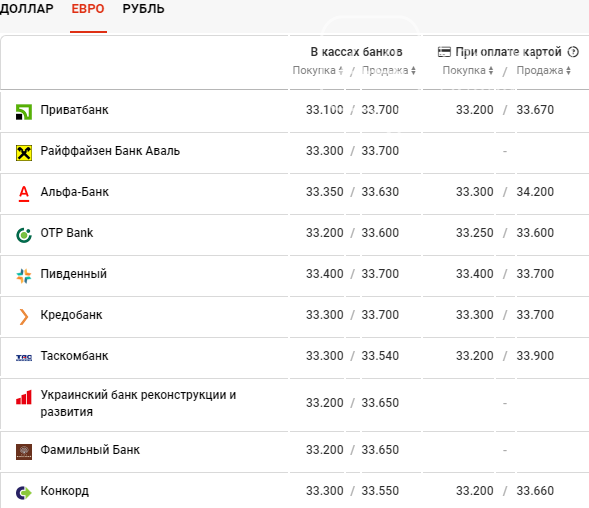589x508 pixels.
Task: Open the Фамильный Банк link
Action: click(90, 449)
